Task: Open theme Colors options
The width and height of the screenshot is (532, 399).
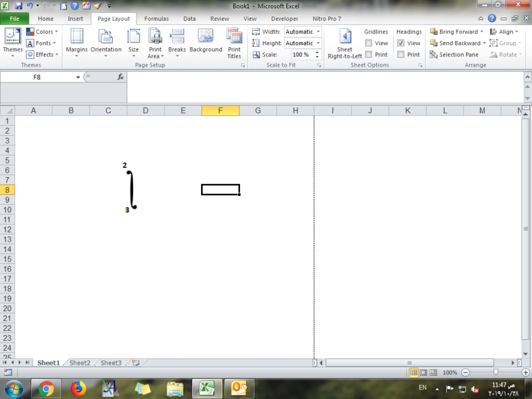Action: [x=42, y=31]
